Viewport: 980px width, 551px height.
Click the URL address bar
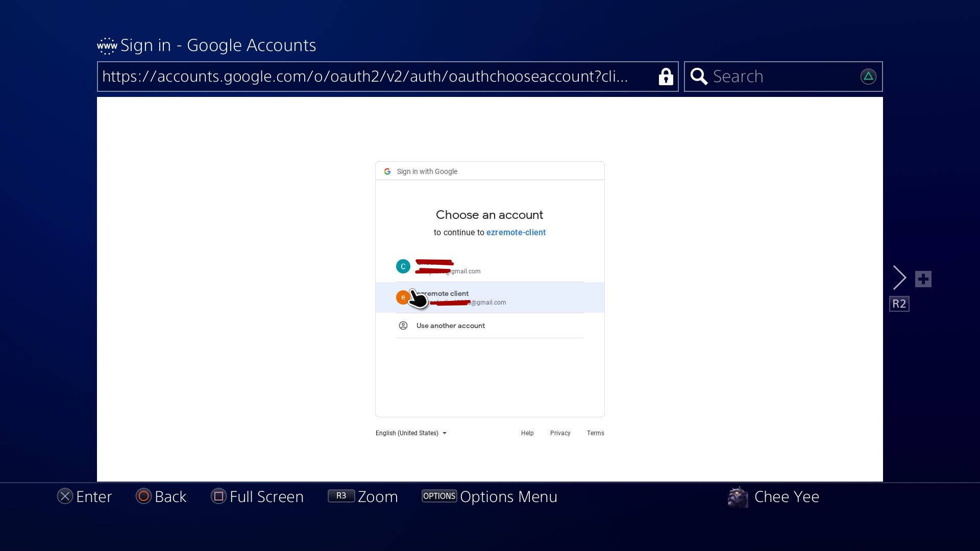[x=387, y=77]
